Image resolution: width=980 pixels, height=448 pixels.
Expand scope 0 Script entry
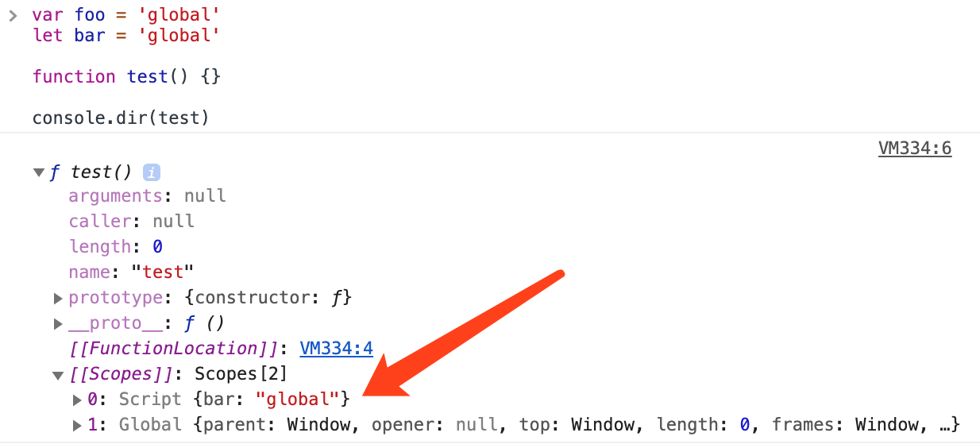click(x=77, y=400)
